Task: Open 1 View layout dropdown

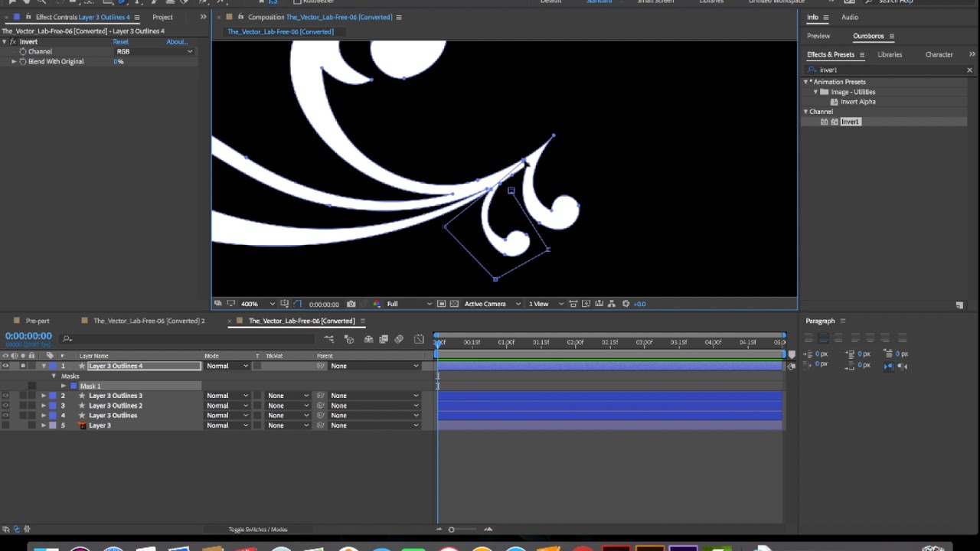Action: click(546, 304)
